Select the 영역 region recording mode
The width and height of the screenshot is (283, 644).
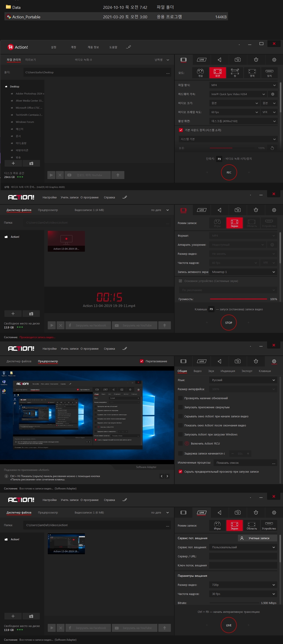(x=252, y=73)
